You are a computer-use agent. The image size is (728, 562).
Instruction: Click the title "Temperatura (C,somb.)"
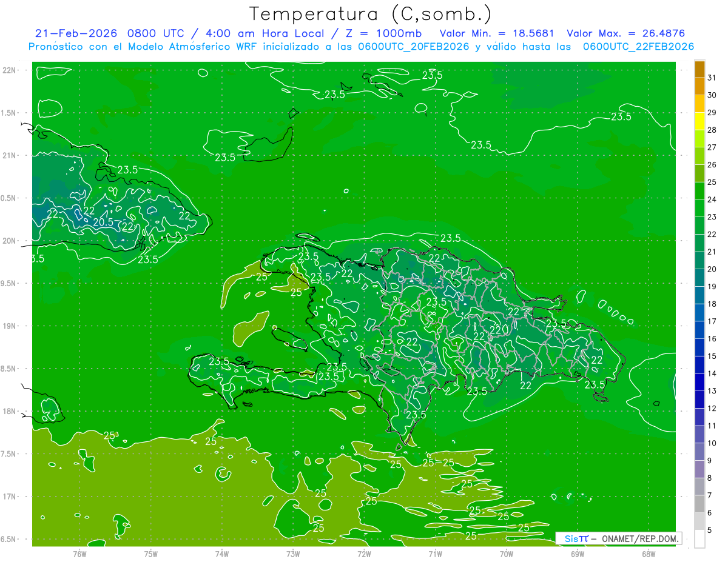point(371,14)
